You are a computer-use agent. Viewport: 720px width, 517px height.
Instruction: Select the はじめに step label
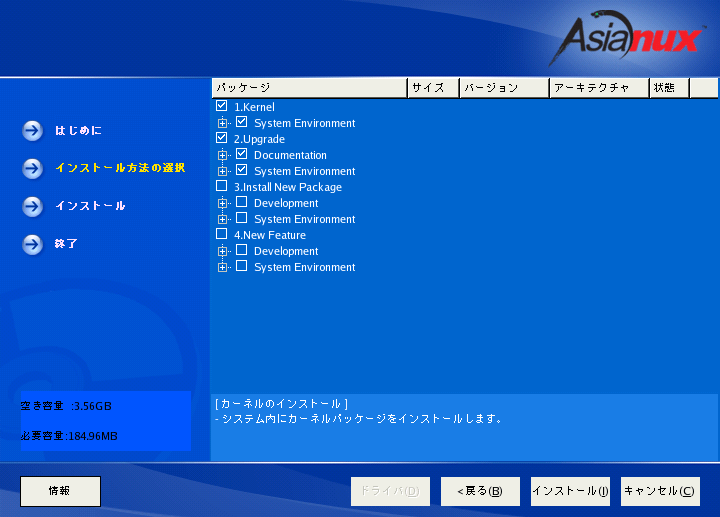[x=78, y=131]
